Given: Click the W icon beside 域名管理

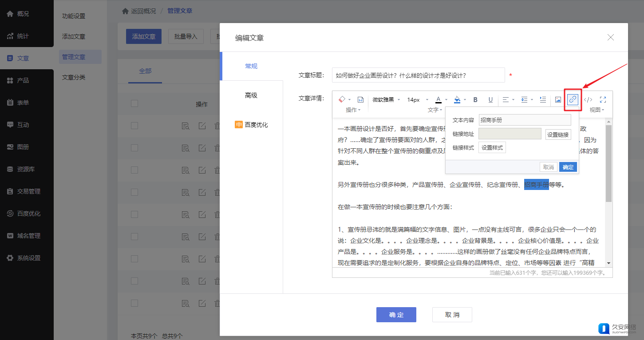Looking at the screenshot, I should pos(10,236).
